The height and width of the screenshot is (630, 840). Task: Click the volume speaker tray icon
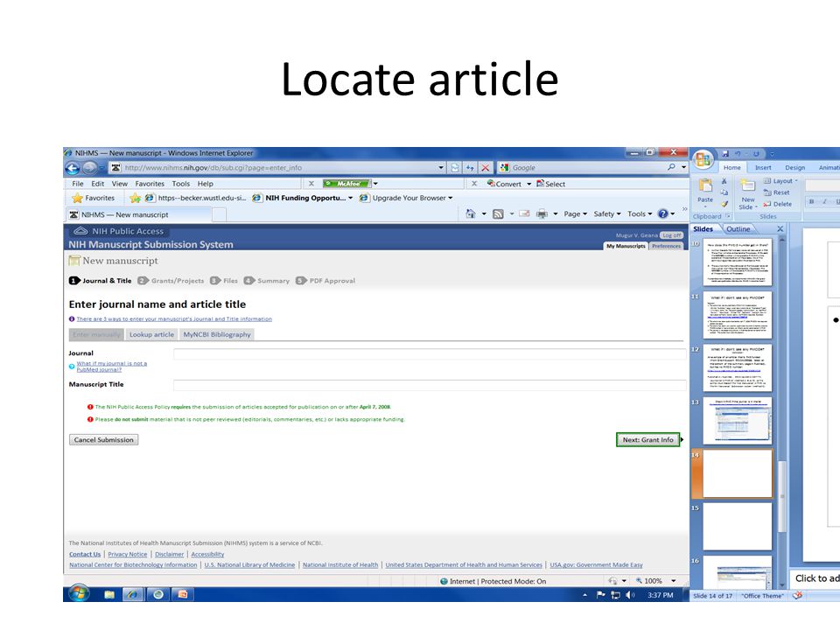pos(630,595)
